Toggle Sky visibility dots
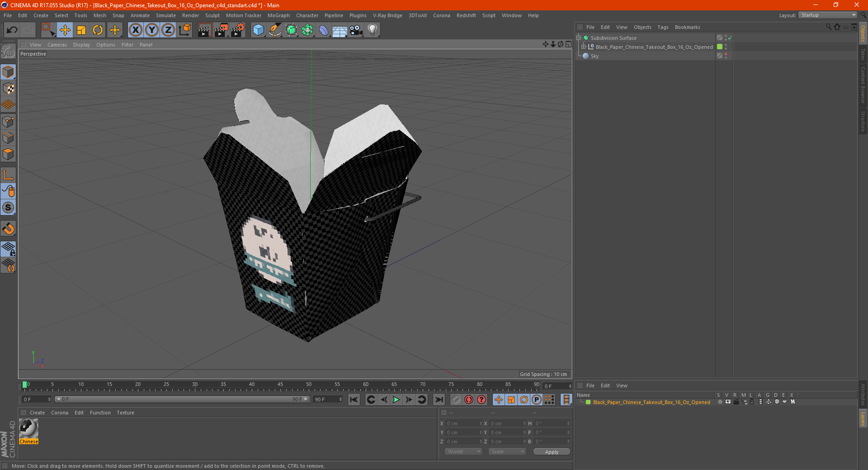868x470 pixels. tap(726, 56)
